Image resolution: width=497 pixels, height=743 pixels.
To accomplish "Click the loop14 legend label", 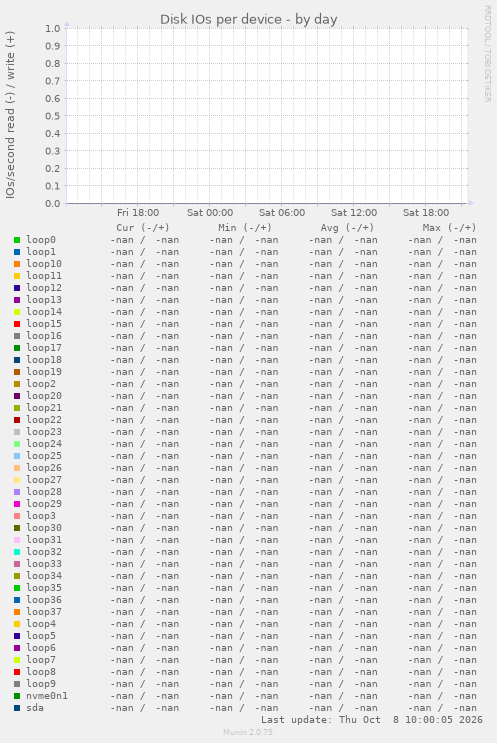I will click(44, 312).
